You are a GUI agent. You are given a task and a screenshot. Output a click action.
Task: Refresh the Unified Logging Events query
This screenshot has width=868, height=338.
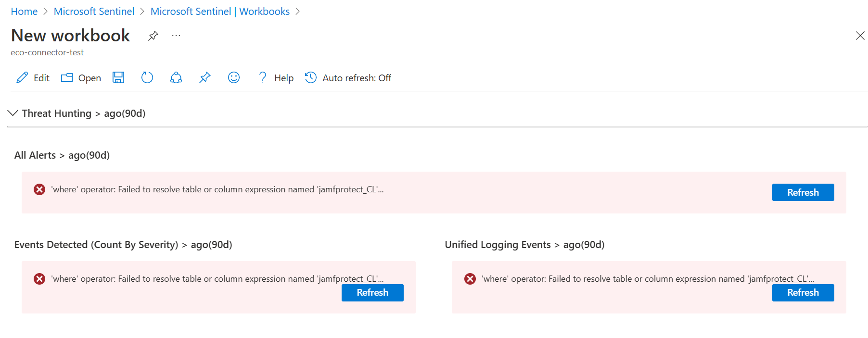[x=803, y=293]
